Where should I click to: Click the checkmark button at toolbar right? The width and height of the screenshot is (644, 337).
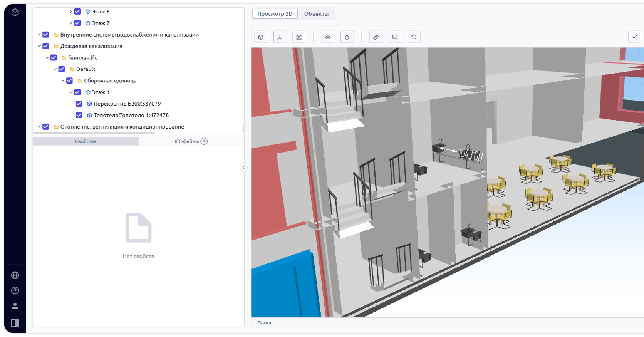(x=635, y=37)
